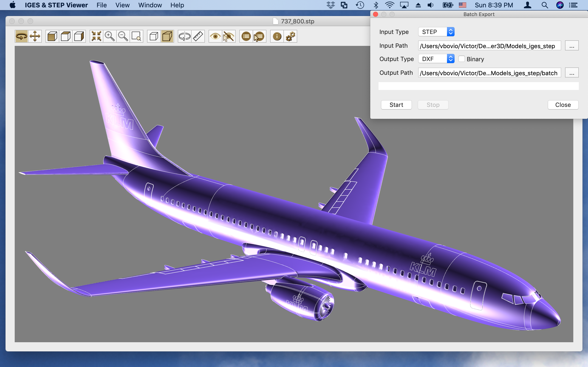The image size is (588, 367).
Task: Open the Input Type STEP dropdown
Action: (x=436, y=32)
